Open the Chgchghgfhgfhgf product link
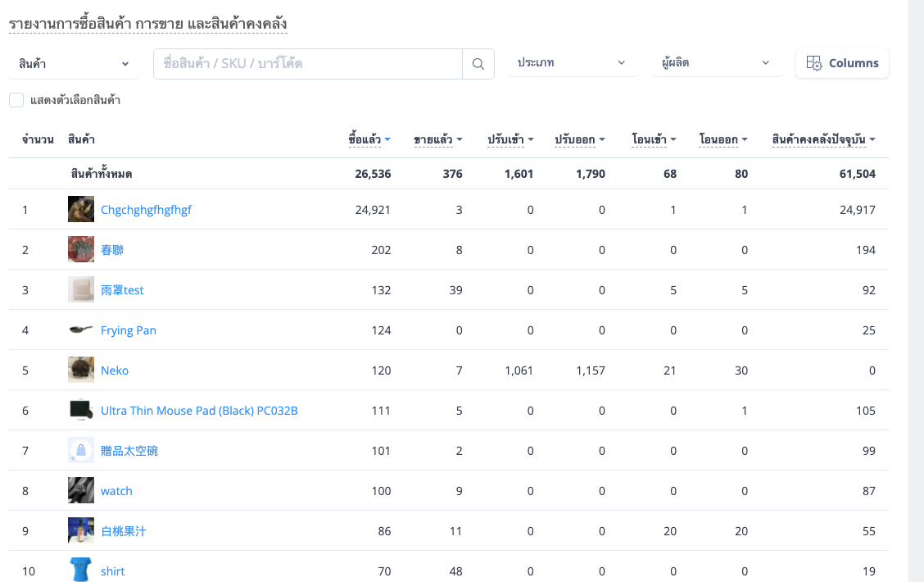Screen dimensions: 924x582 (x=146, y=209)
